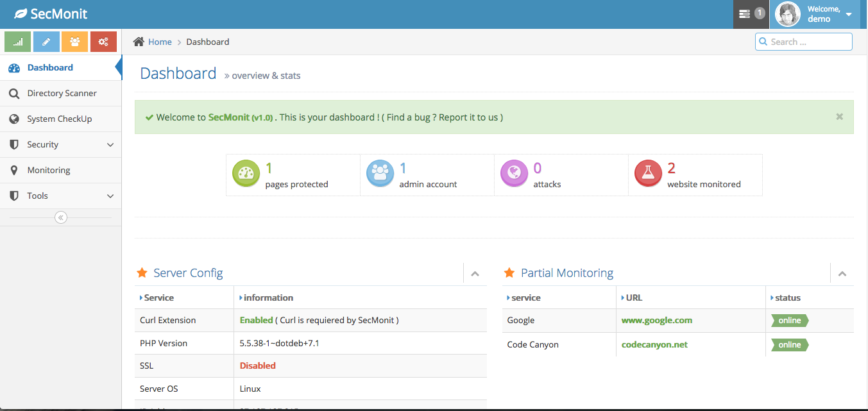Screen dimensions: 868x411
Task: Click the System CheckUp globe icon
Action: click(x=14, y=119)
